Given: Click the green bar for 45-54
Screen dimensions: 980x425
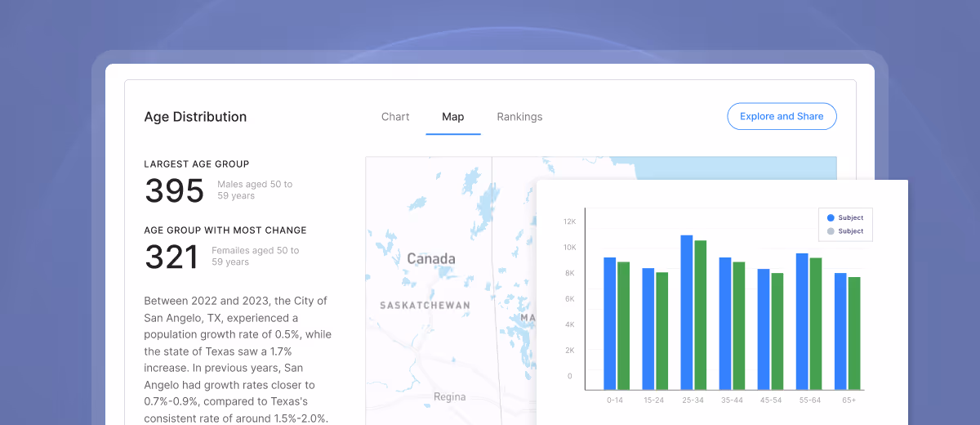Looking at the screenshot, I should point(777,331).
